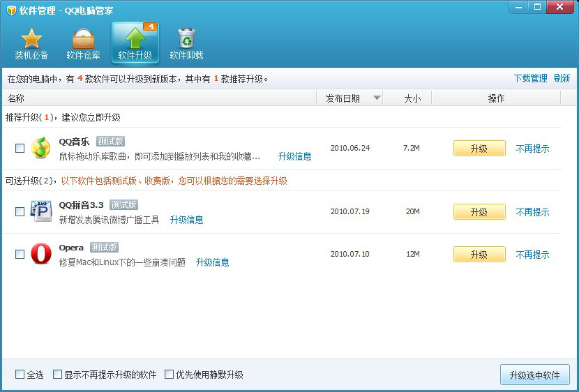Open 升级信息 link for QQ音乐

click(x=294, y=156)
